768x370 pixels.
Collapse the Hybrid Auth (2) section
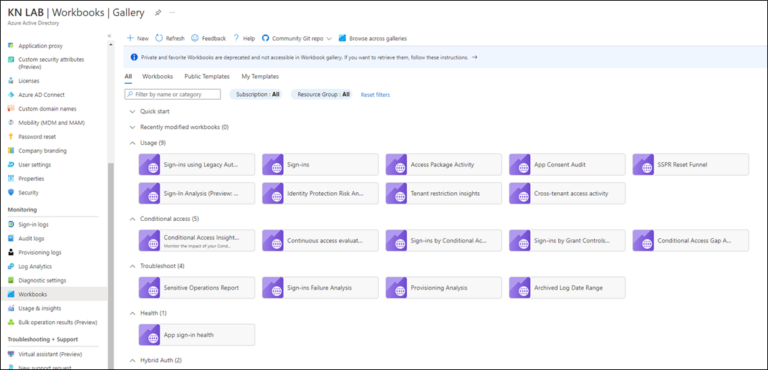[132, 360]
